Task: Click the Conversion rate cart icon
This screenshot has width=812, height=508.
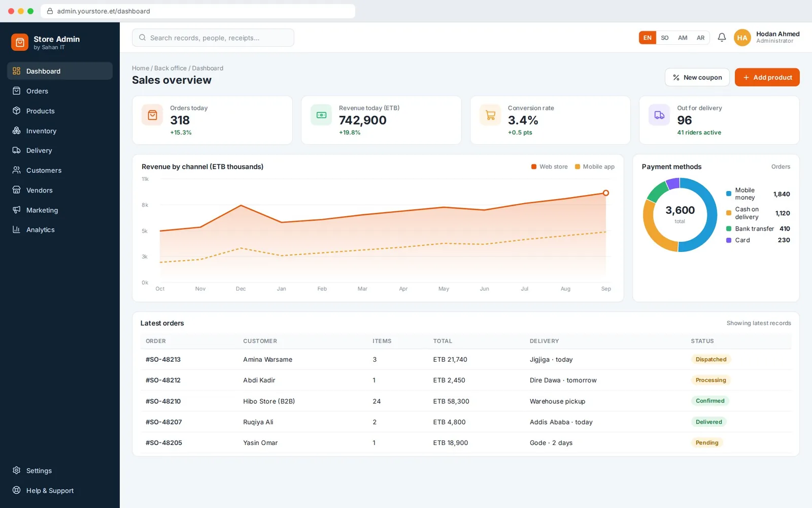Action: [490, 115]
